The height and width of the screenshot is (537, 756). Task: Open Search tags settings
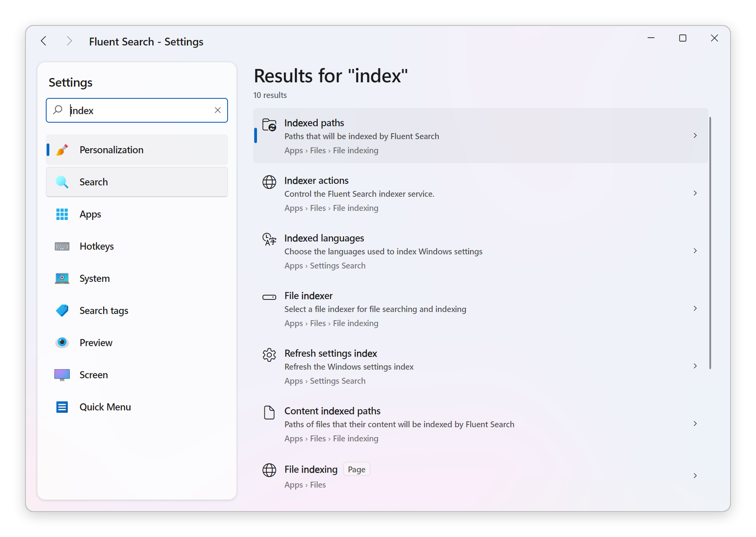coord(137,310)
